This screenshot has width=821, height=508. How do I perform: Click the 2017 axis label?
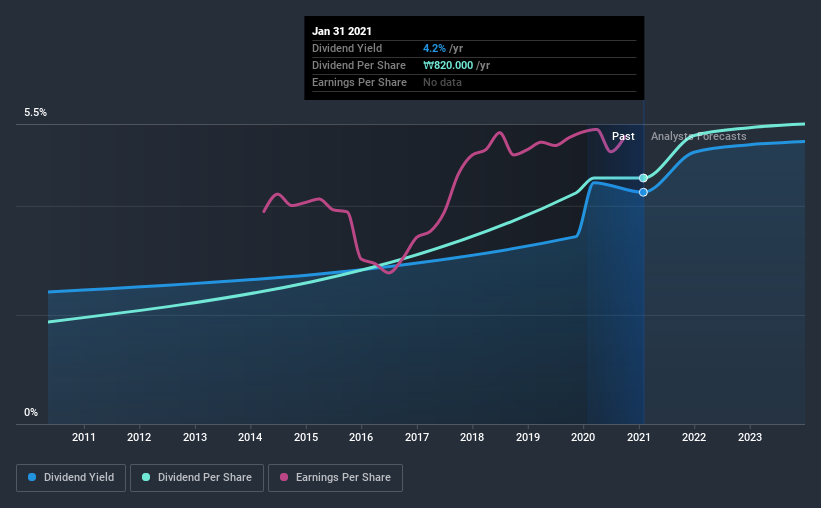click(x=417, y=437)
